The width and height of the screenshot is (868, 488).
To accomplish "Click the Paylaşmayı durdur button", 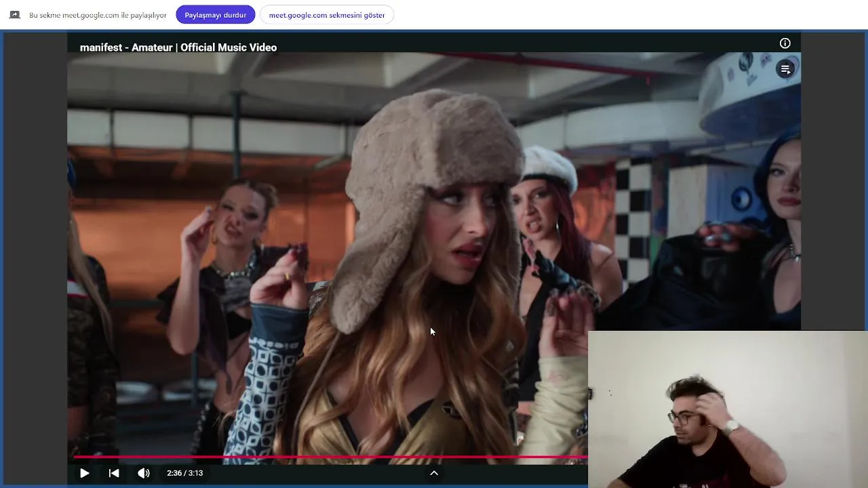I will click(x=216, y=15).
